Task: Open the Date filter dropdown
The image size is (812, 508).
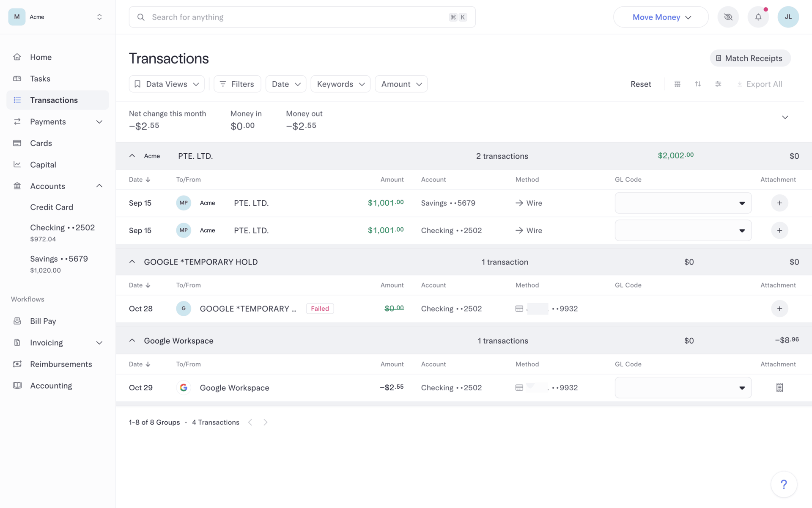Action: tap(286, 84)
